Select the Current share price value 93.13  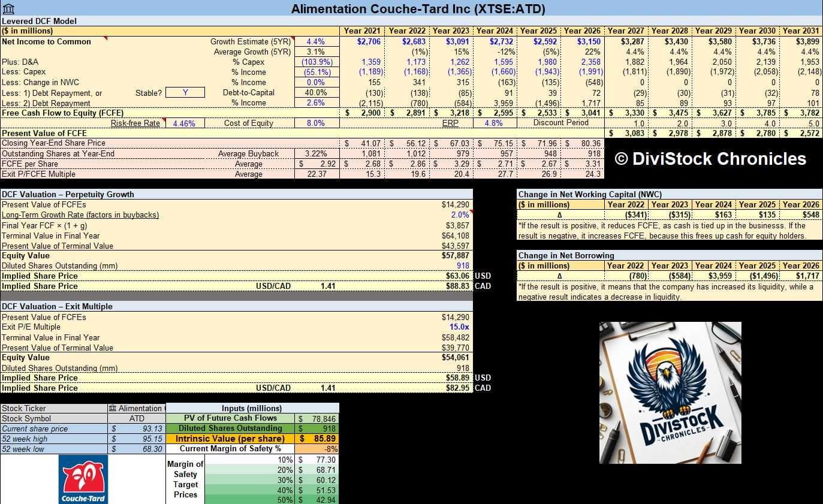click(x=137, y=428)
